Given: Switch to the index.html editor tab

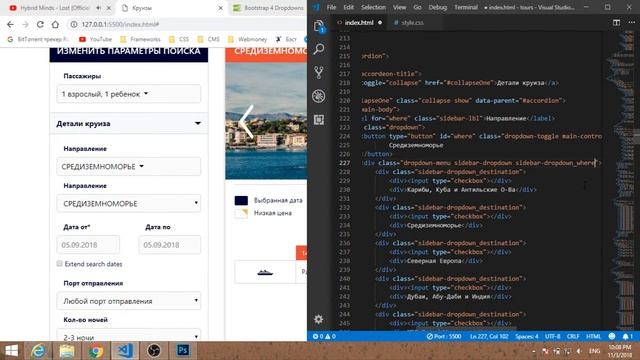Looking at the screenshot, I should 359,22.
